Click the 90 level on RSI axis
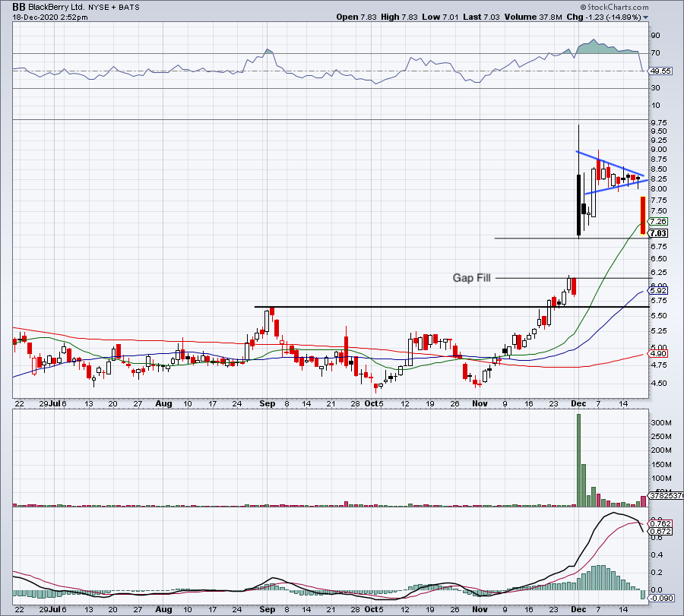Image resolution: width=684 pixels, height=616 pixels. 655,36
